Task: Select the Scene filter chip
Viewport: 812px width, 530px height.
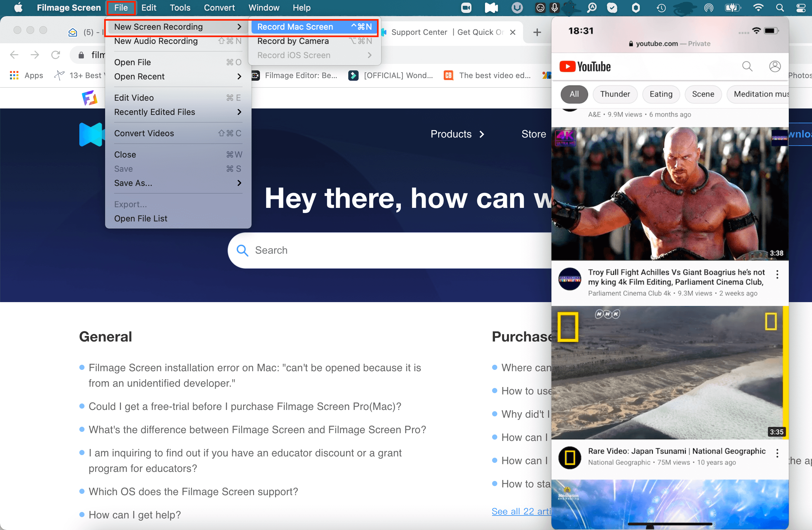Action: (x=703, y=94)
